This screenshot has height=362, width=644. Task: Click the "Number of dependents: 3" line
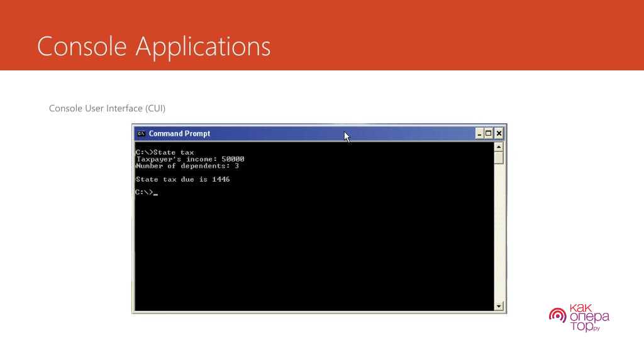[187, 166]
